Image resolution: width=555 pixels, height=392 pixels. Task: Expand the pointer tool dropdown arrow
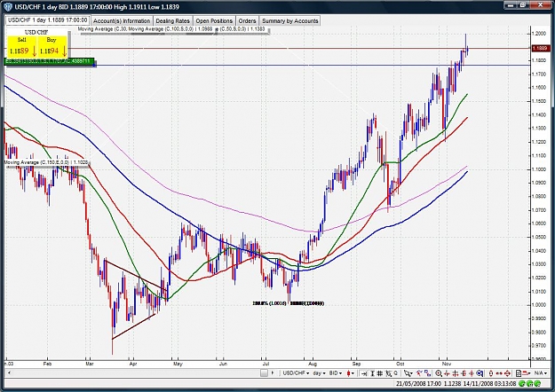(412, 373)
